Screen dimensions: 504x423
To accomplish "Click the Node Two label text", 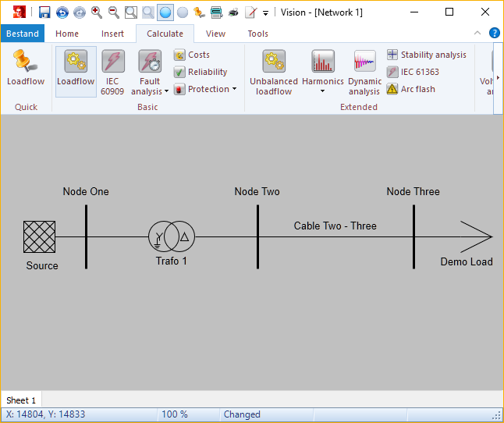I will click(x=257, y=191).
